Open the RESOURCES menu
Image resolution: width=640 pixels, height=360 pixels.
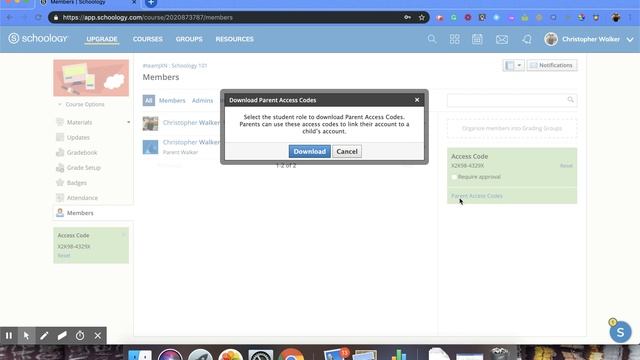(x=235, y=39)
